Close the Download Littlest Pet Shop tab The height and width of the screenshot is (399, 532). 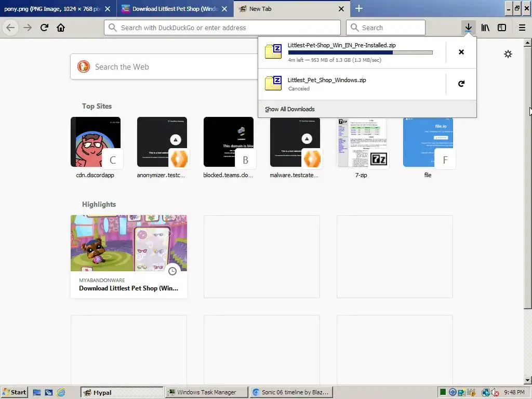point(224,9)
